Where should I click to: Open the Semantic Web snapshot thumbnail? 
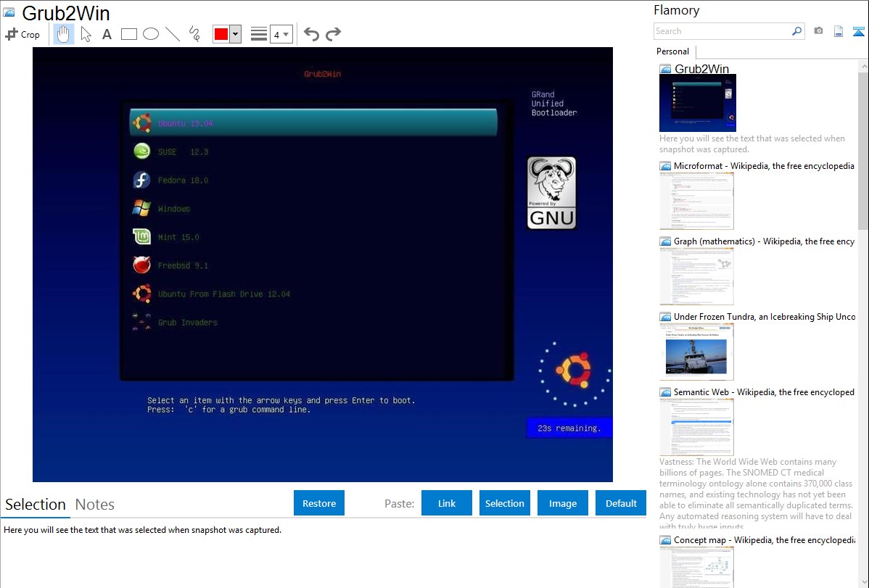point(696,427)
